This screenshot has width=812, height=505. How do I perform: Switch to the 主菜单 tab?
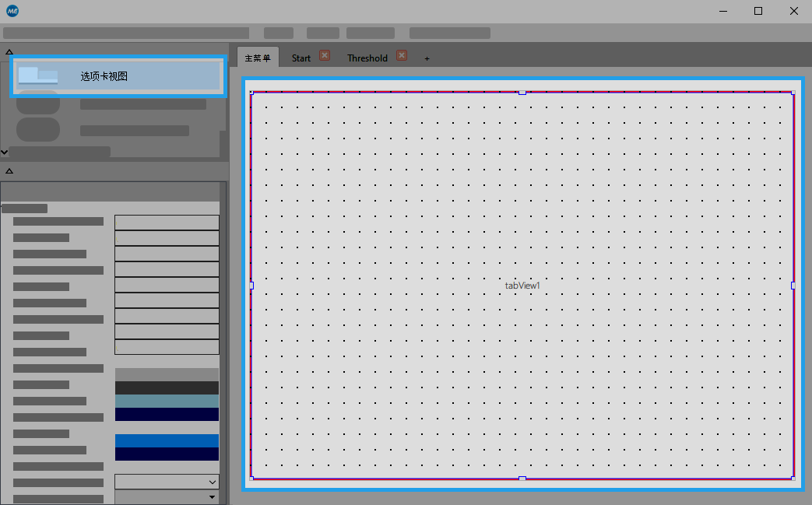[258, 58]
